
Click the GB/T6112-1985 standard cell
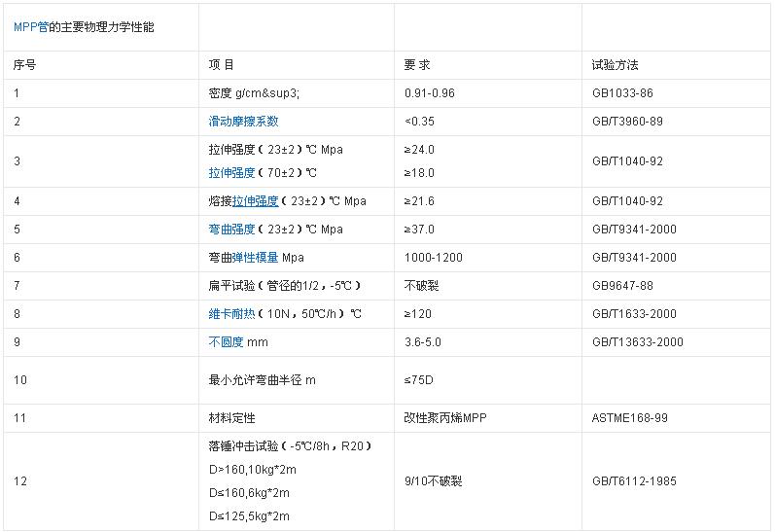(x=634, y=481)
